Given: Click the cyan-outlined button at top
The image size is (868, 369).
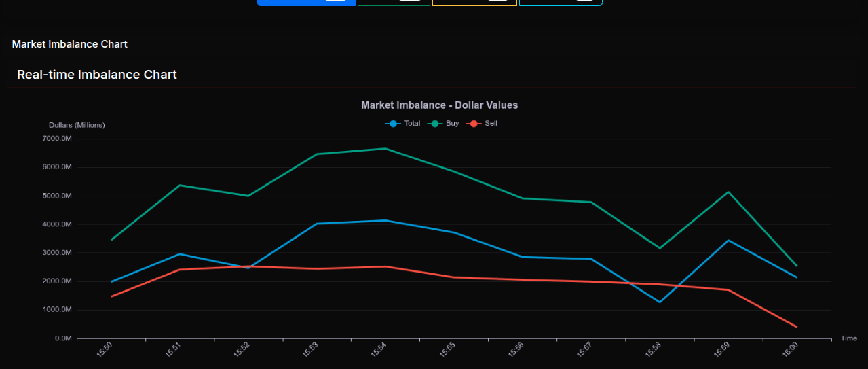Looking at the screenshot, I should coord(561,2).
